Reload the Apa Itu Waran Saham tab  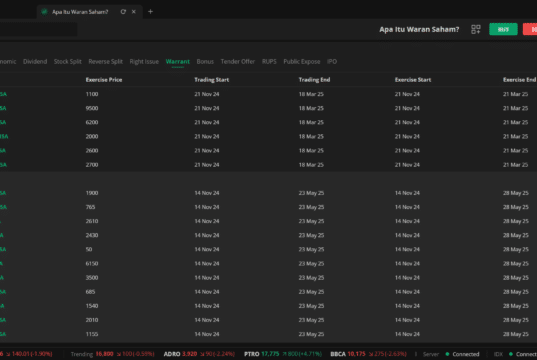[x=123, y=12]
